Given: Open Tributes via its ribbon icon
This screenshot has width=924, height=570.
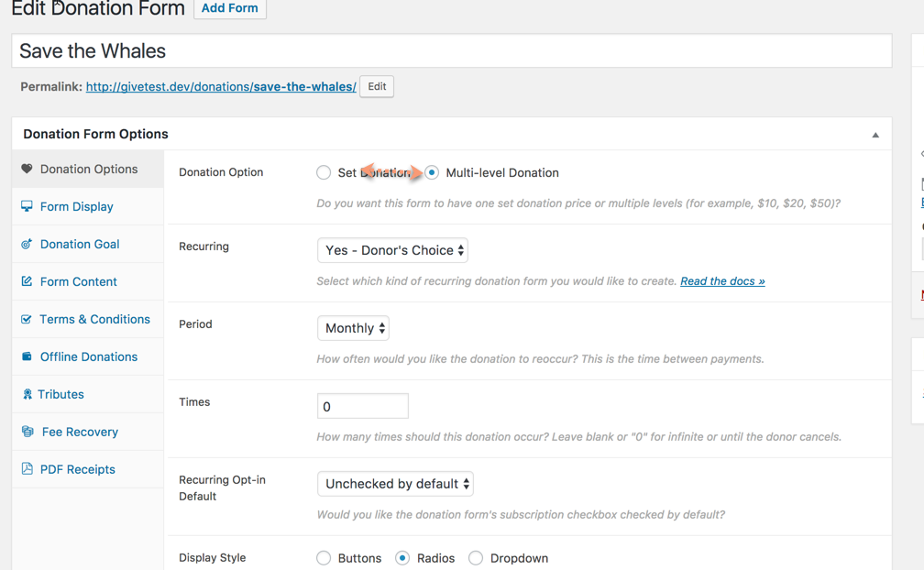Looking at the screenshot, I should click(27, 394).
